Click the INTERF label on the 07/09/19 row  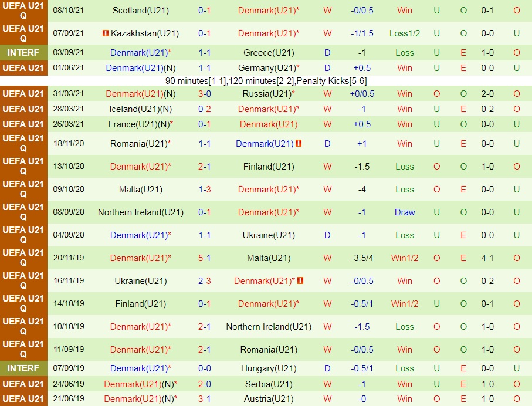click(23, 368)
